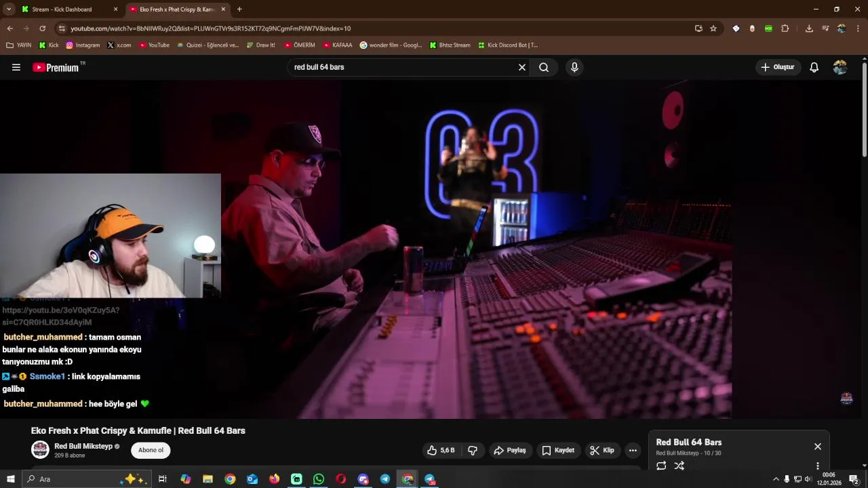Click the green Kick extension icon
The image size is (868, 488).
pos(768,28)
